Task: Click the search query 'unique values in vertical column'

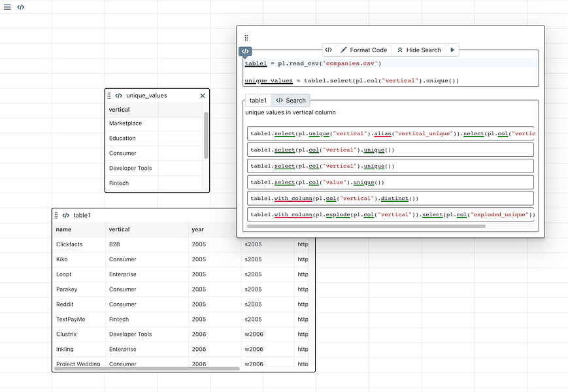Action: (x=290, y=112)
